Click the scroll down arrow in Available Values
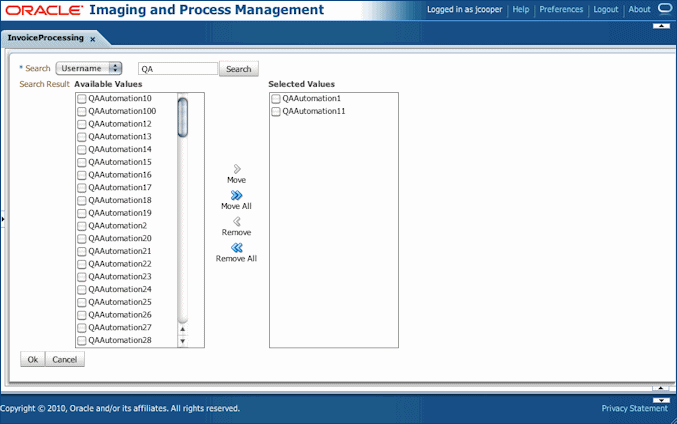Viewport: 677px width, 424px height. (x=183, y=341)
